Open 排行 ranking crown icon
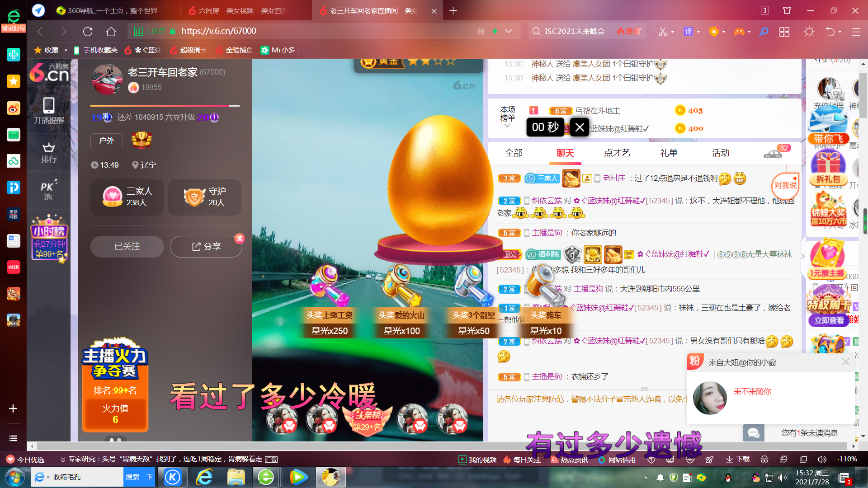 [x=49, y=153]
